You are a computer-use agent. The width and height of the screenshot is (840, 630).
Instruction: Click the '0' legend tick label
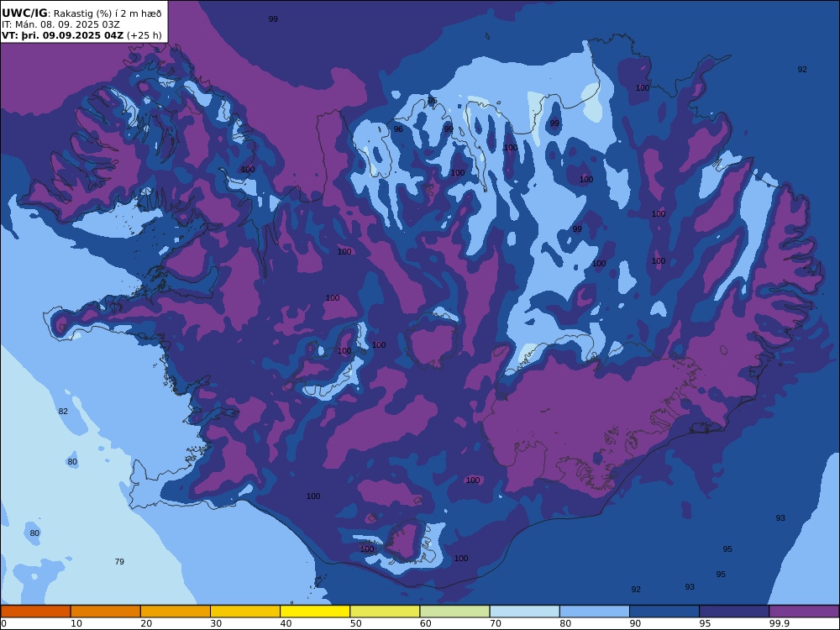(3, 623)
